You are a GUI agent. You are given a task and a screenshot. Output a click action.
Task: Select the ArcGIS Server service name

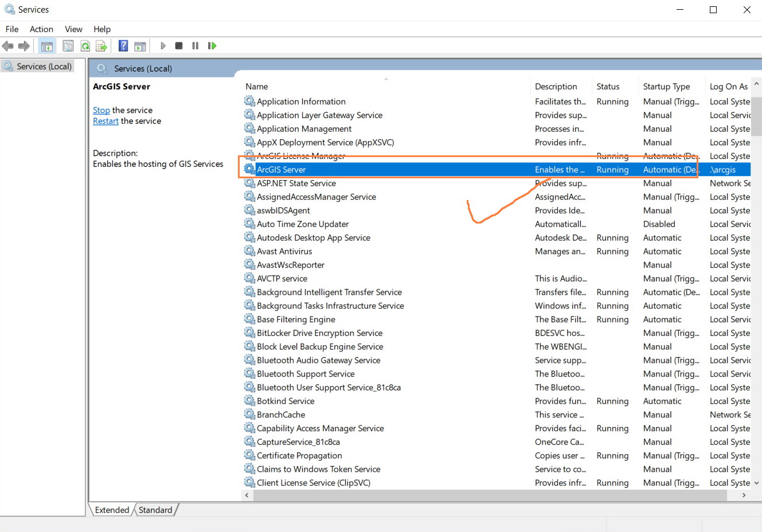[282, 170]
